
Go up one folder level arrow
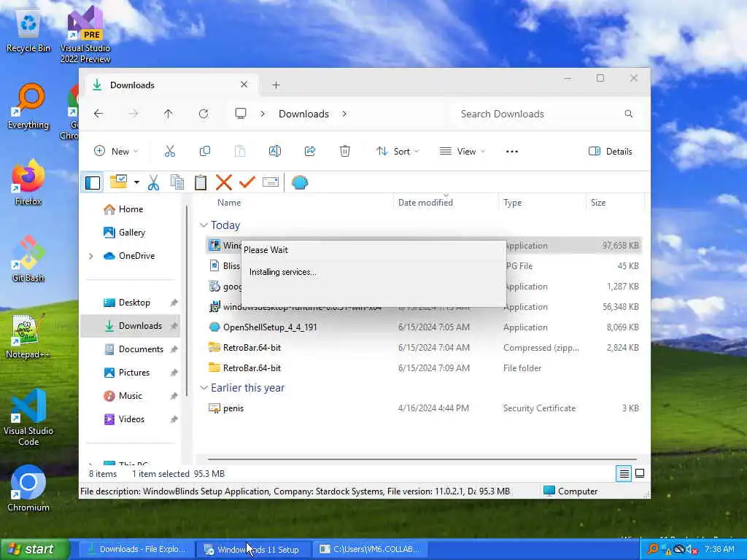pos(169,114)
